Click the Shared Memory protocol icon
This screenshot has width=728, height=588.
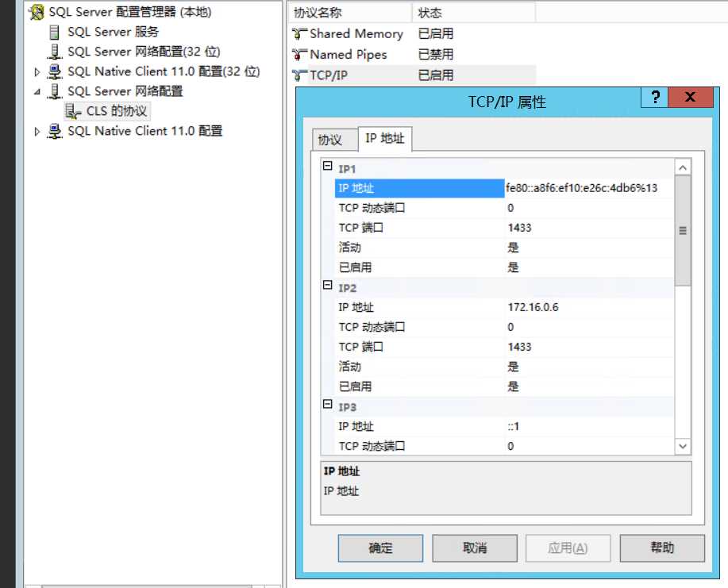click(299, 34)
